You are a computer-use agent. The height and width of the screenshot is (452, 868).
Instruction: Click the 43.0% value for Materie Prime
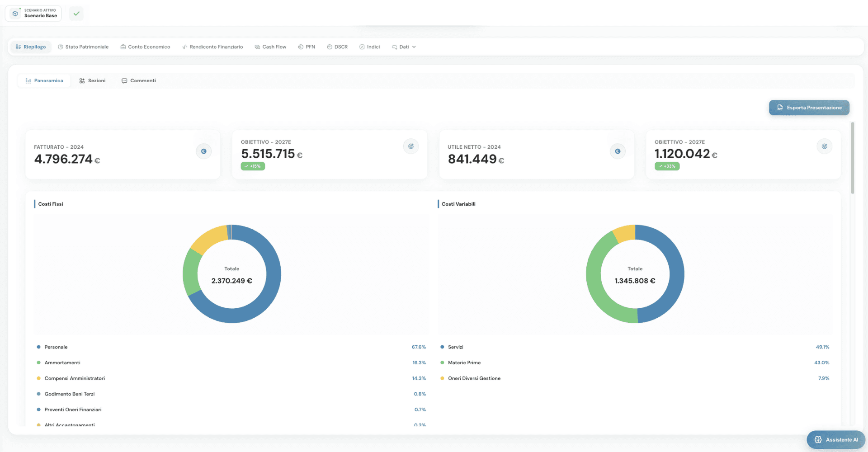pyautogui.click(x=822, y=363)
